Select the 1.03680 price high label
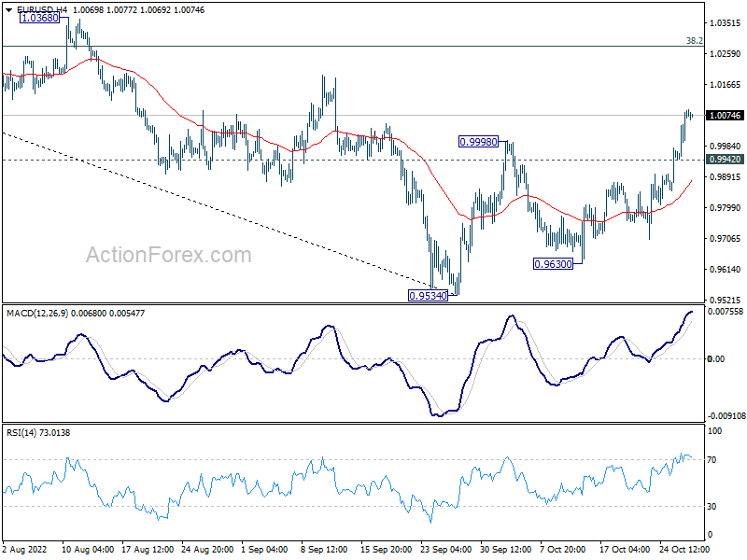The width and height of the screenshot is (747, 560). tap(40, 18)
